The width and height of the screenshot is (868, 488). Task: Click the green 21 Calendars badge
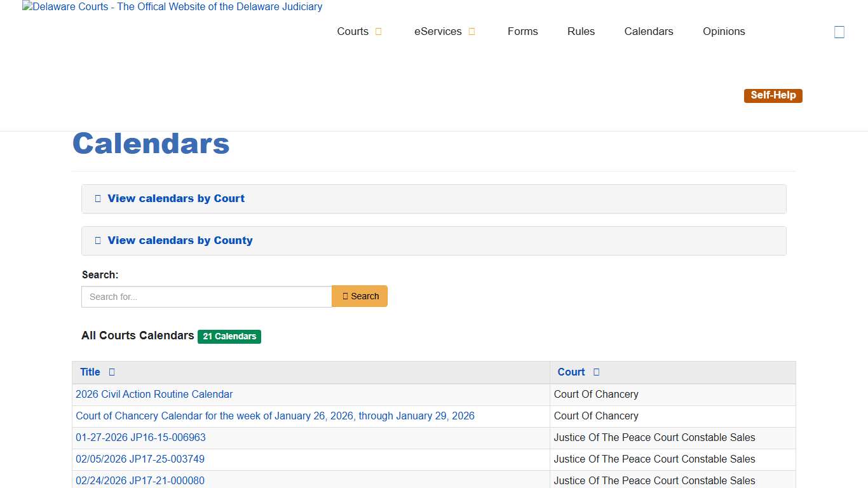coord(229,336)
